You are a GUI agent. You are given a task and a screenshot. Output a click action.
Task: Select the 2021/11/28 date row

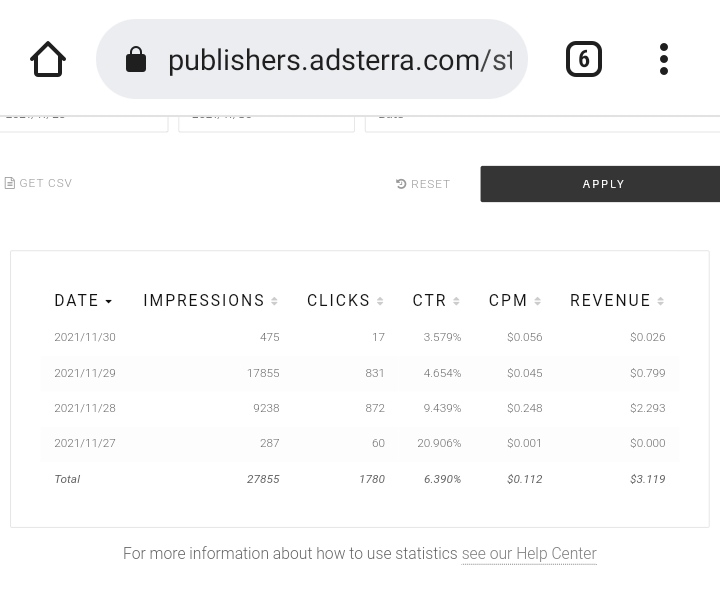point(85,408)
